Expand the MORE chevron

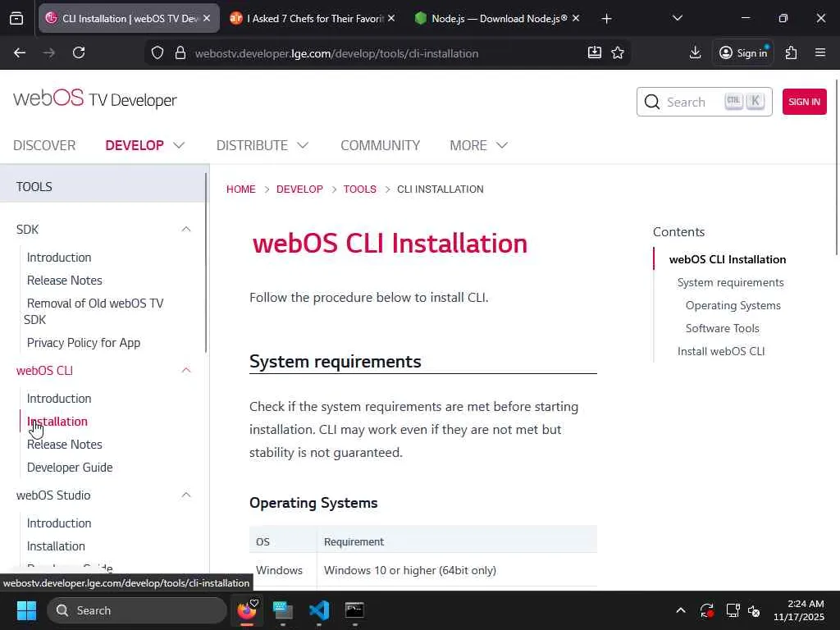pos(502,145)
